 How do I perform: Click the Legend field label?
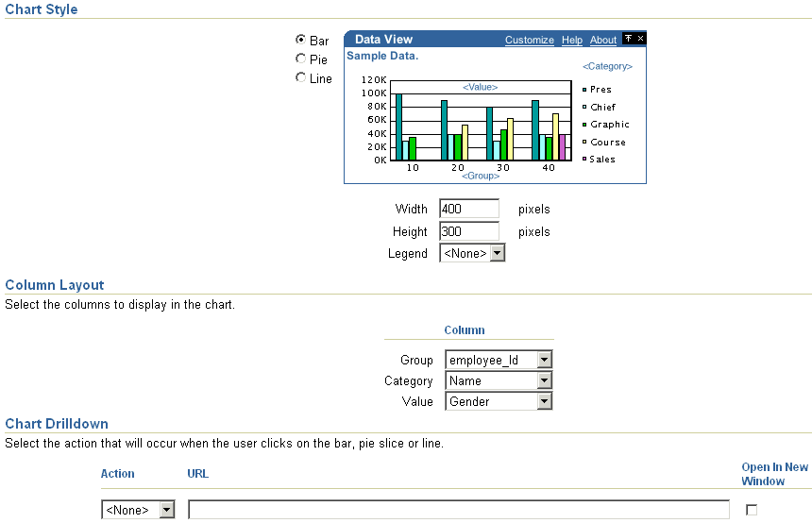[x=408, y=253]
